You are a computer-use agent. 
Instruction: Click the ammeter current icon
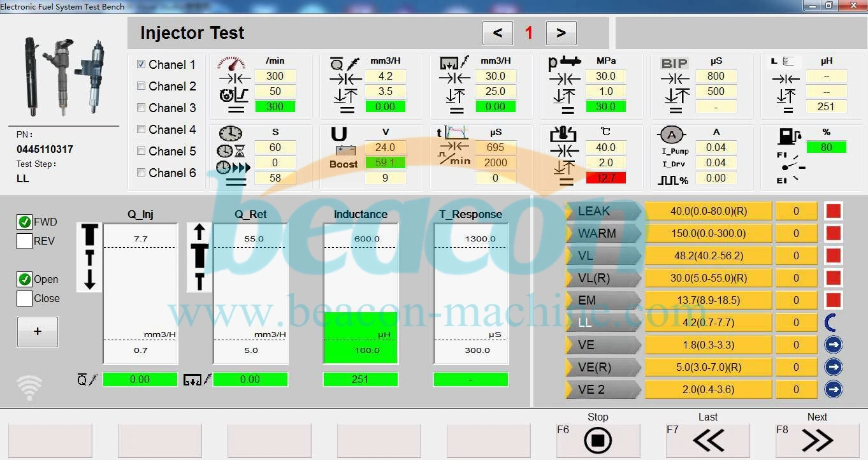click(672, 134)
